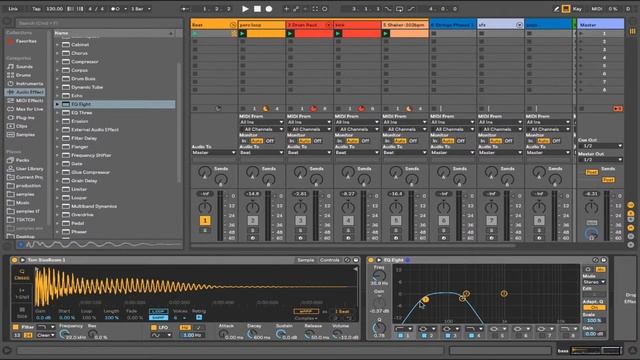Expand the EQ Eight folder
The image size is (640, 360).
point(57,104)
